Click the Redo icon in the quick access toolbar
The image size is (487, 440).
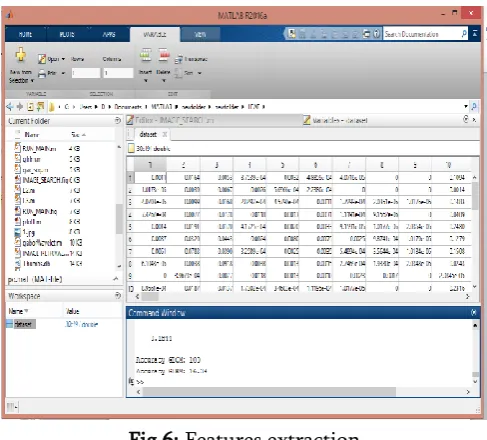[355, 34]
